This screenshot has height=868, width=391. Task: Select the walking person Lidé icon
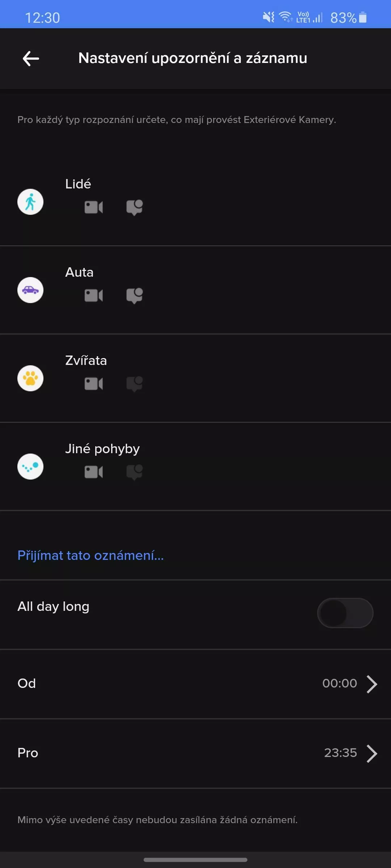pos(30,202)
